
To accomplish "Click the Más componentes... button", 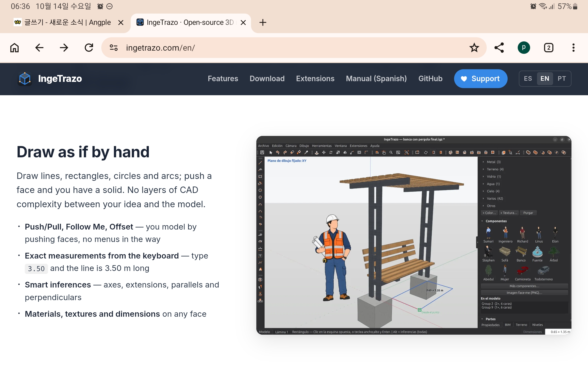I will tap(524, 286).
